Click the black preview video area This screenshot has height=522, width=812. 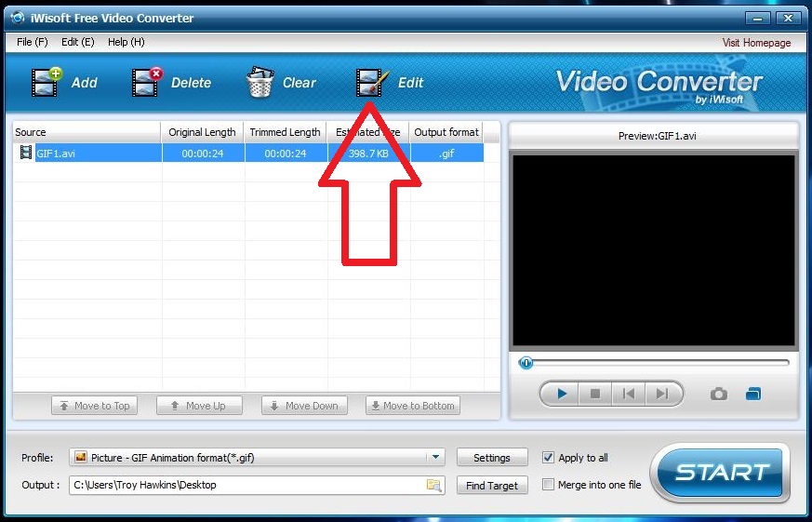tap(653, 250)
